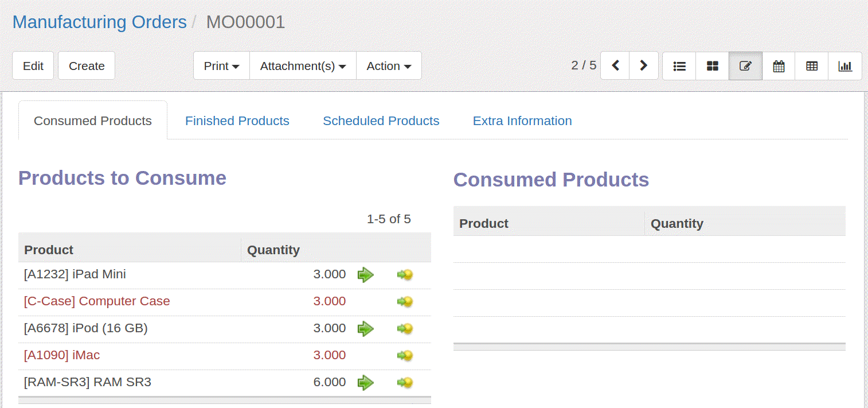Image resolution: width=868 pixels, height=408 pixels.
Task: Switch to kanban view icon
Action: coord(713,66)
